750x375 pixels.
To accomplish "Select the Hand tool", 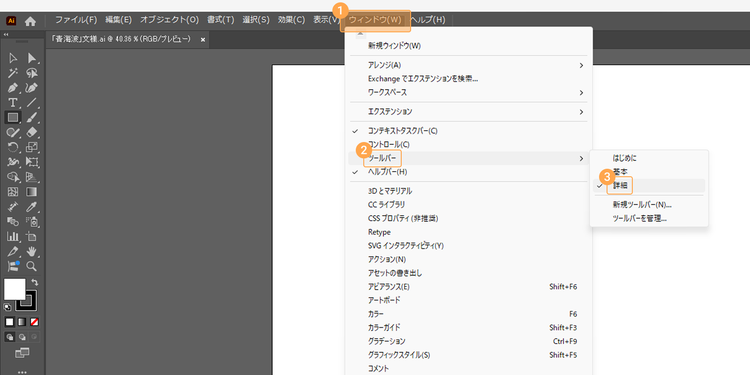I will pos(32,251).
